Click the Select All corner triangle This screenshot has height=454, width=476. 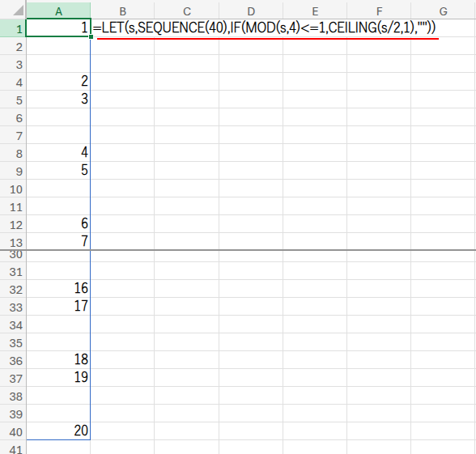pos(19,11)
